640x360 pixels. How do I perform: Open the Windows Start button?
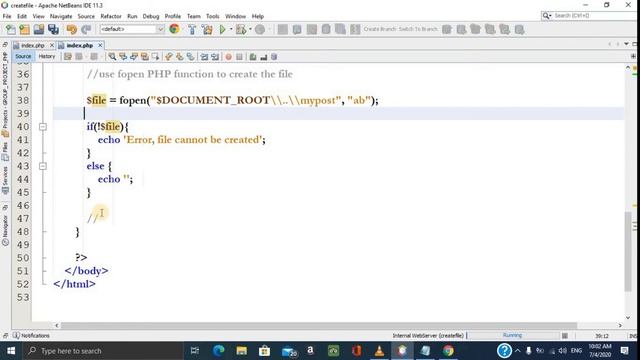[x=11, y=351]
